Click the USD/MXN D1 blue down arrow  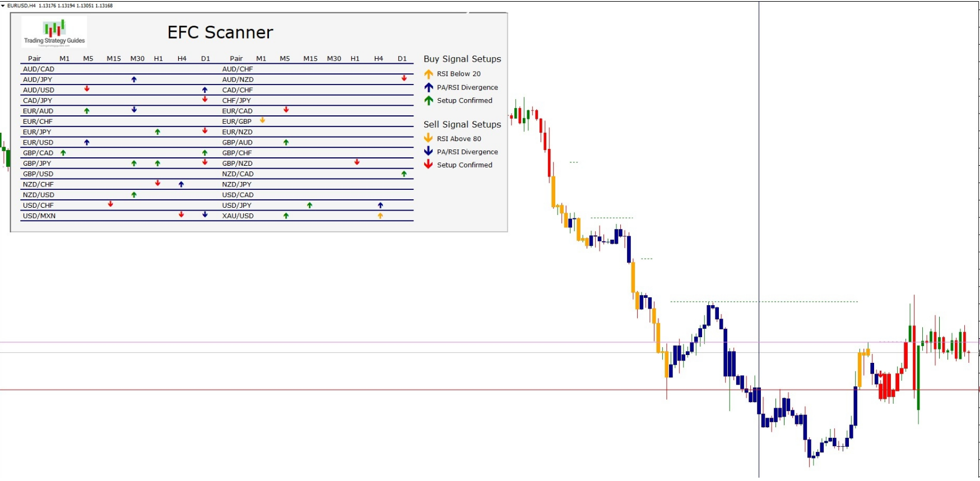tap(205, 214)
